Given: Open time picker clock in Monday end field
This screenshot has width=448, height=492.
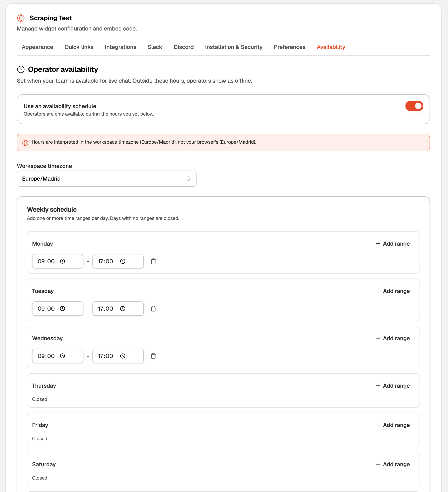Looking at the screenshot, I should (123, 261).
